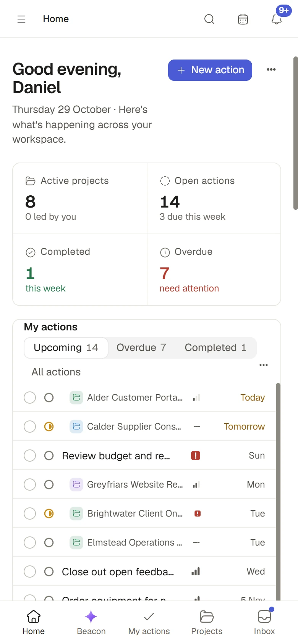Viewport: 298px width, 644px height.
Task: Click green project folder icon on Brightwater row
Action: pyautogui.click(x=76, y=514)
